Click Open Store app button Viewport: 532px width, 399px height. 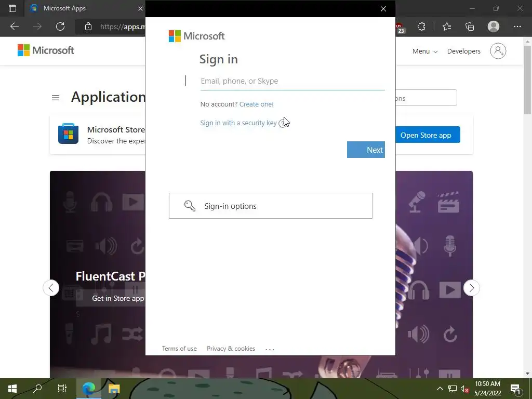click(428, 135)
